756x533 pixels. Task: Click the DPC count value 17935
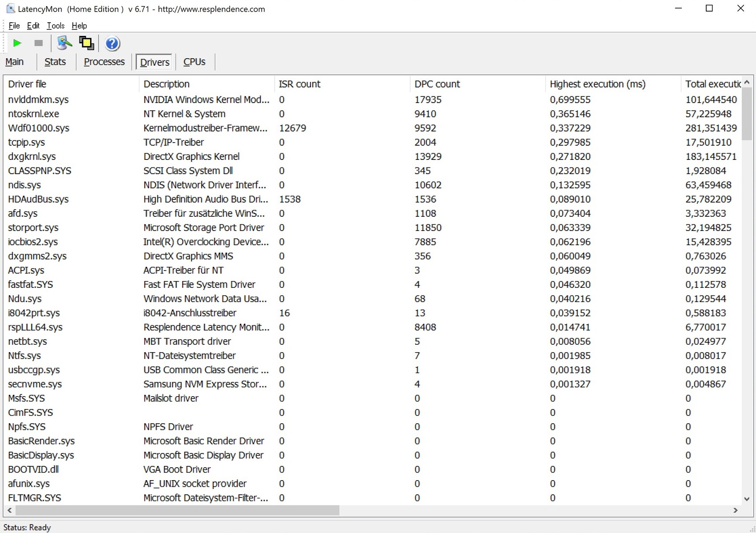click(x=428, y=99)
